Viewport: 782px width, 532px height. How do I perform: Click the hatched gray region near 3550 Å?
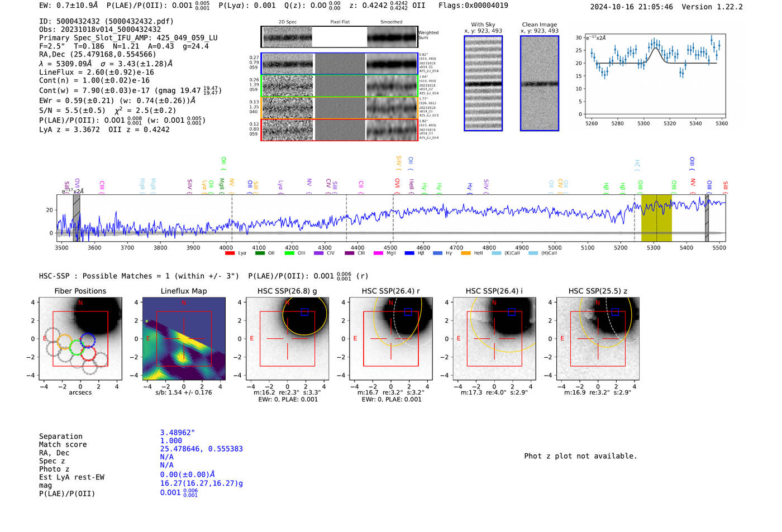pos(77,218)
